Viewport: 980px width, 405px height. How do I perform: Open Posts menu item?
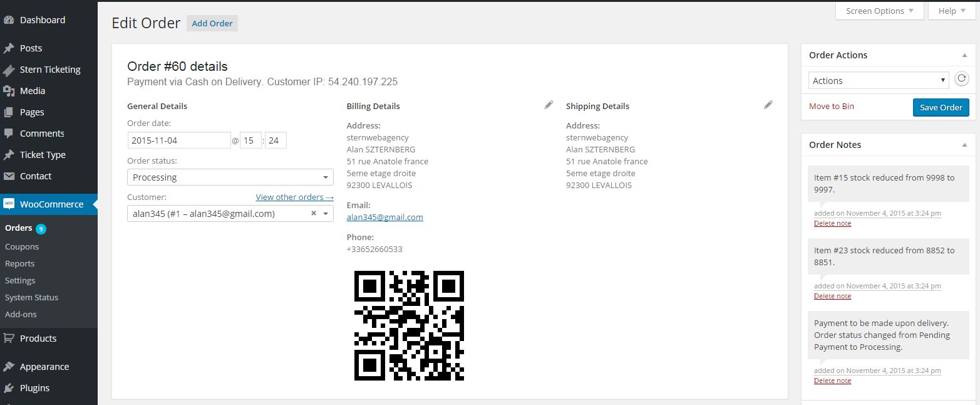coord(49,48)
